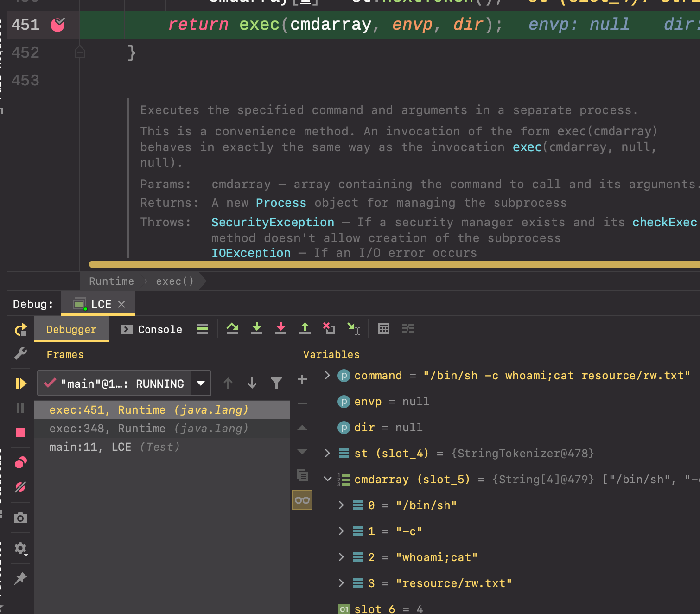
Task: Toggle Mute Breakpoints icon
Action: point(20,487)
